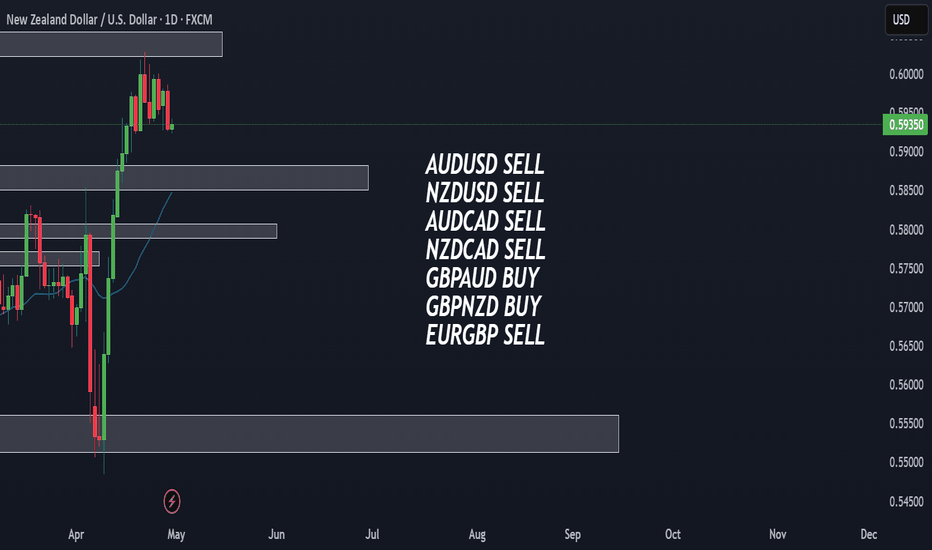Click the dotted current price line
Viewport: 932px width, 550px height.
click(441, 124)
